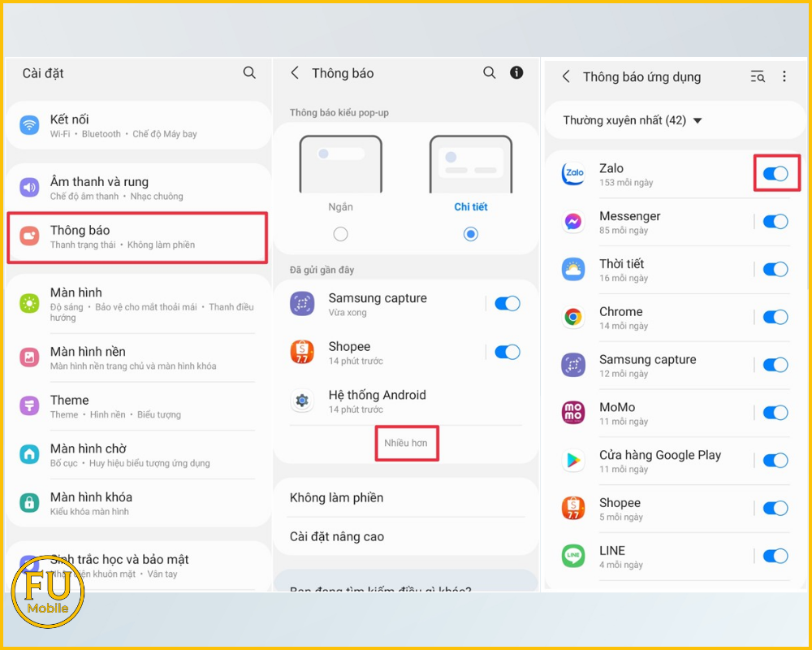Click the Messenger app icon
The height and width of the screenshot is (650, 812).
[573, 222]
